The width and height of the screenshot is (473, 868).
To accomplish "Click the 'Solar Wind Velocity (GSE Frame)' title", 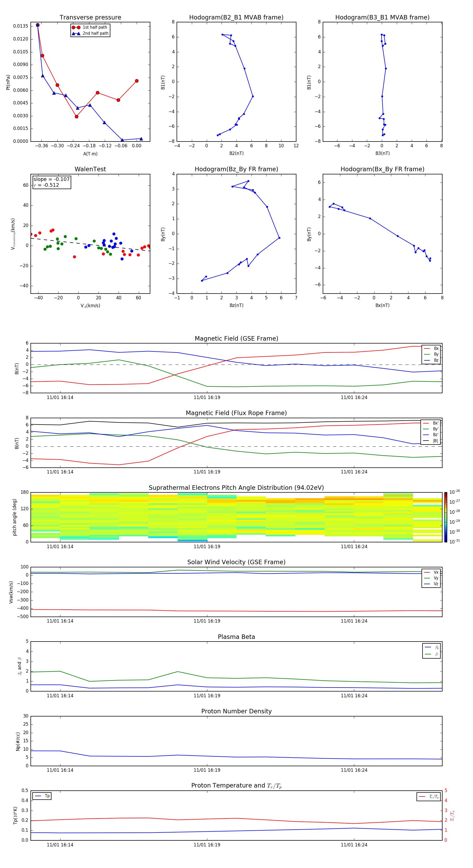I will tap(236, 562).
